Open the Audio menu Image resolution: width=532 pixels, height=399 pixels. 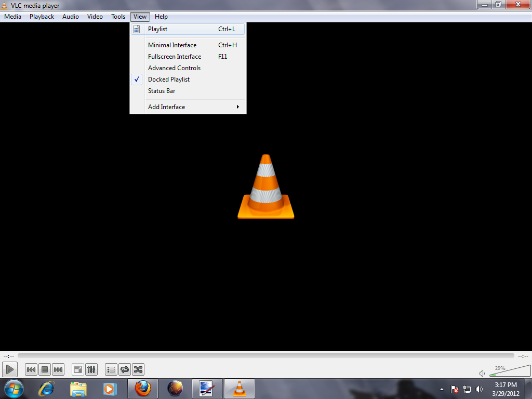[71, 17]
